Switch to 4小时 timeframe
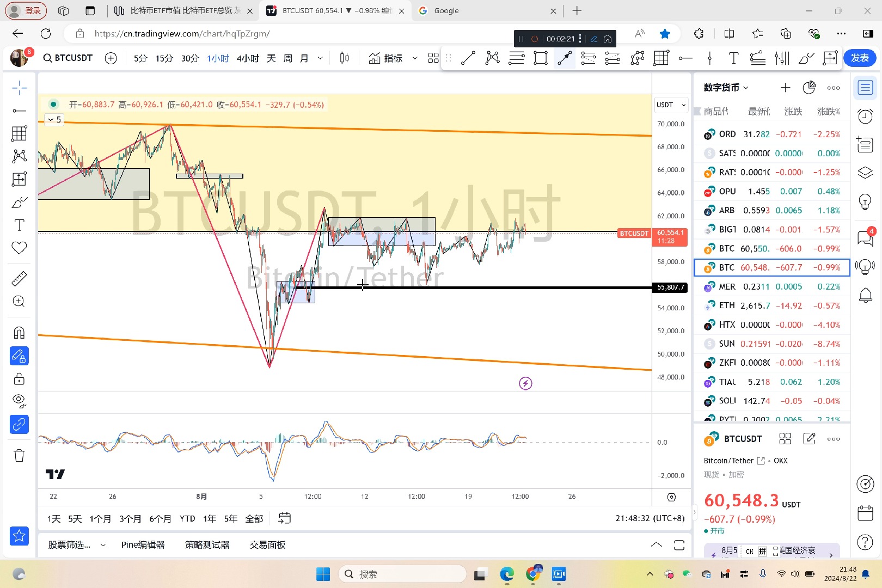The image size is (882, 588). 248,58
